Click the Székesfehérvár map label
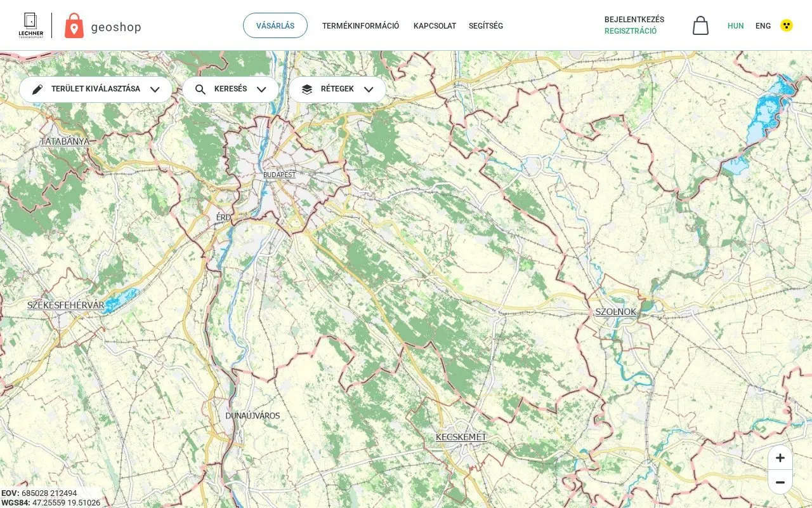 65,305
